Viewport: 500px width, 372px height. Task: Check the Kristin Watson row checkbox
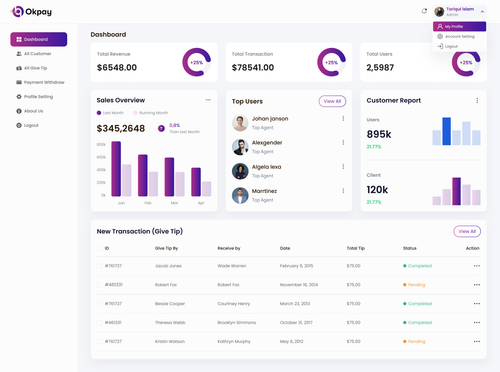[99, 342]
